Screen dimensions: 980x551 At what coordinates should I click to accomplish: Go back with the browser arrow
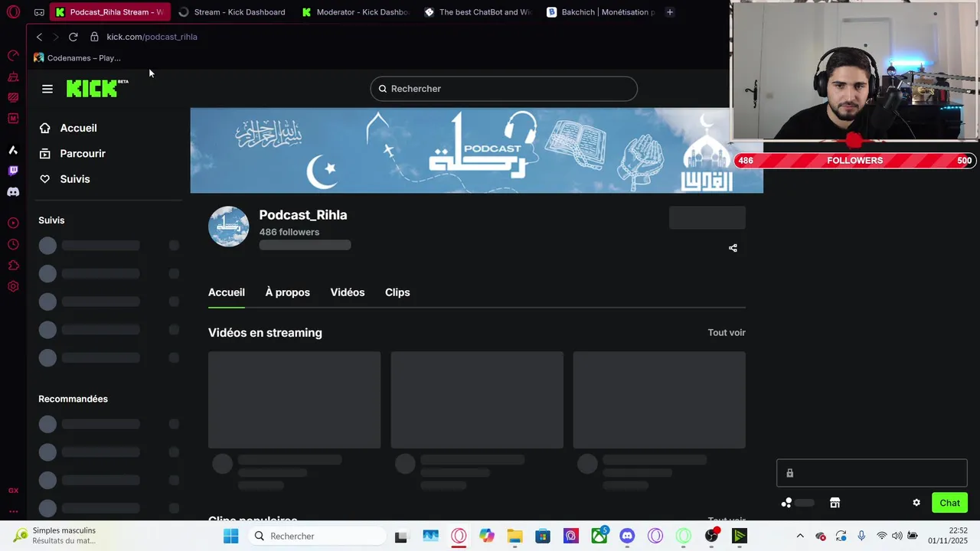pos(39,37)
